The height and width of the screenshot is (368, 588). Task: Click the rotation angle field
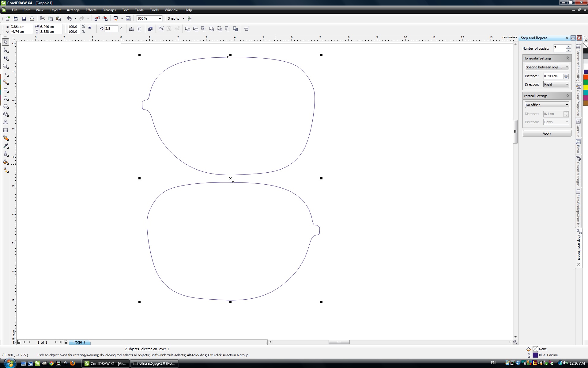[111, 29]
